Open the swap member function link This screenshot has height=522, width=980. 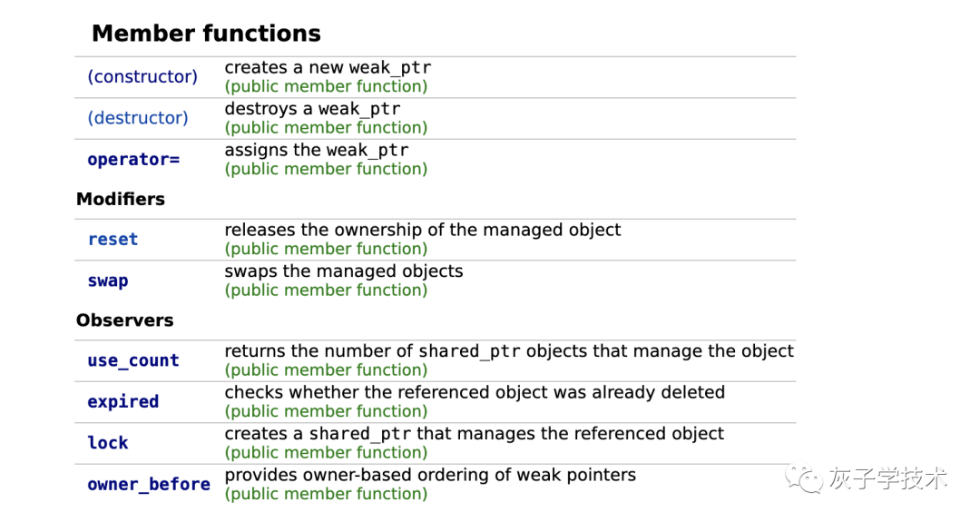(x=108, y=281)
